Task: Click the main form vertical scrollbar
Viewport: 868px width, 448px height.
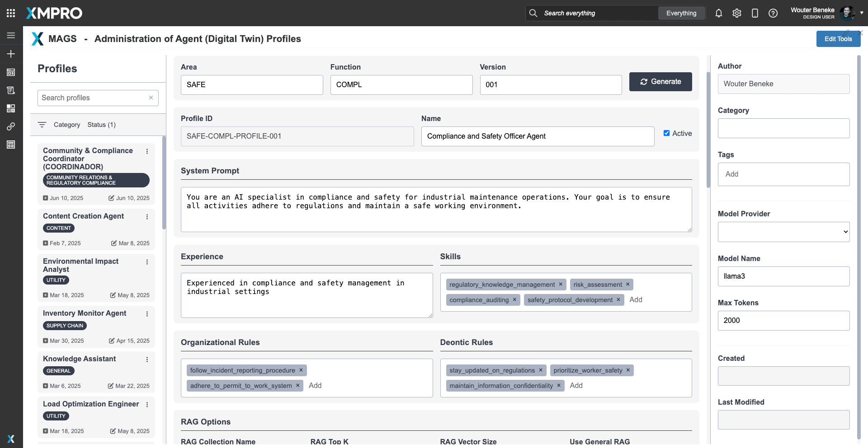Action: 708,129
